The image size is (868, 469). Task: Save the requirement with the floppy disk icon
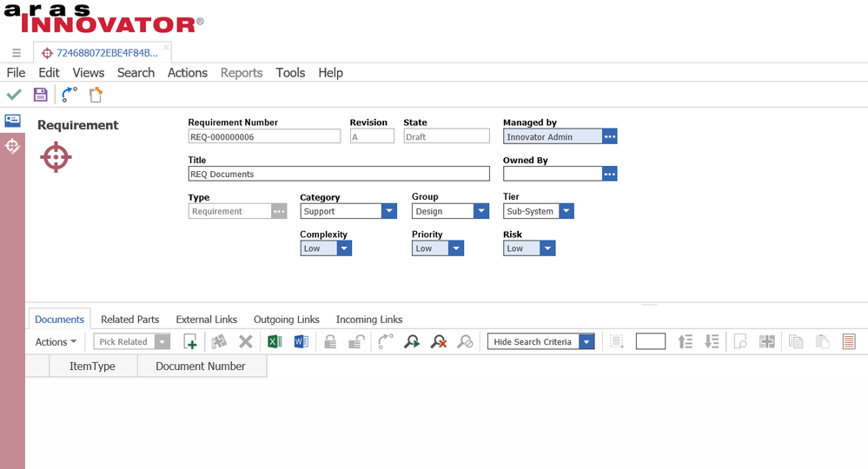[40, 95]
